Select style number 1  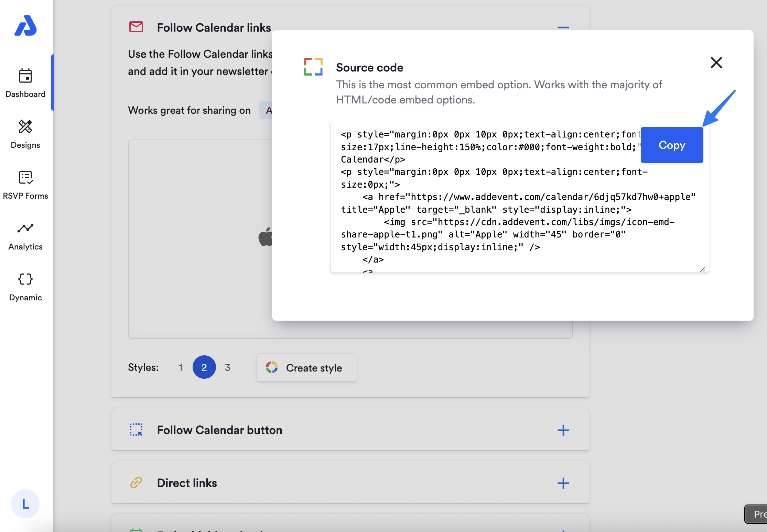click(181, 367)
